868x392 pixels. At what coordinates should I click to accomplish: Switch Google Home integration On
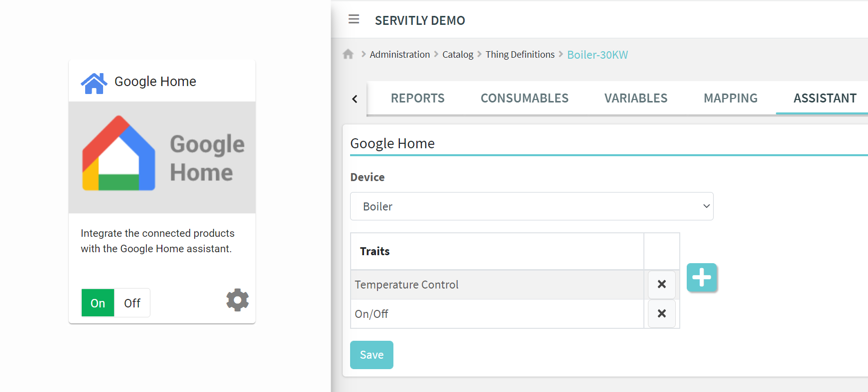point(98,303)
